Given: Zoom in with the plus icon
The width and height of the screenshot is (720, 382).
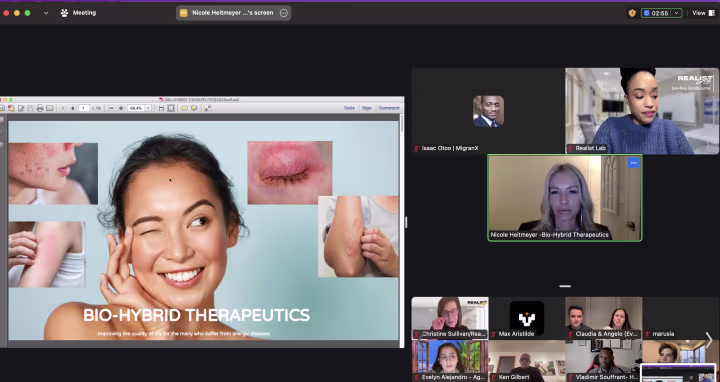Looking at the screenshot, I should click(x=121, y=108).
